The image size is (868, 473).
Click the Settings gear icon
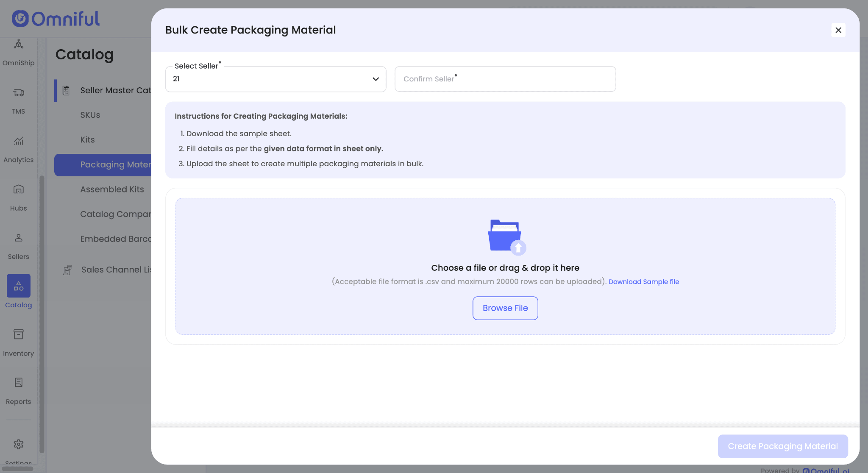tap(18, 444)
